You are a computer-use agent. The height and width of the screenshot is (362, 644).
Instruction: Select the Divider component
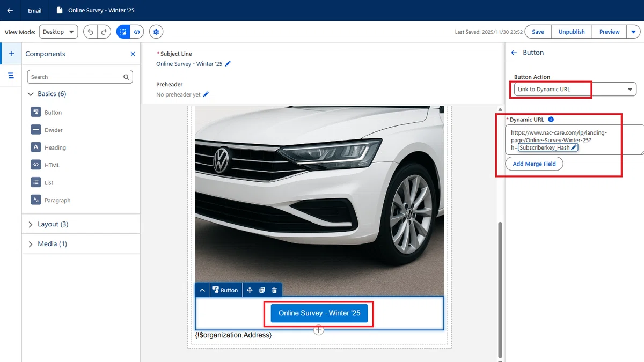[x=47, y=130]
